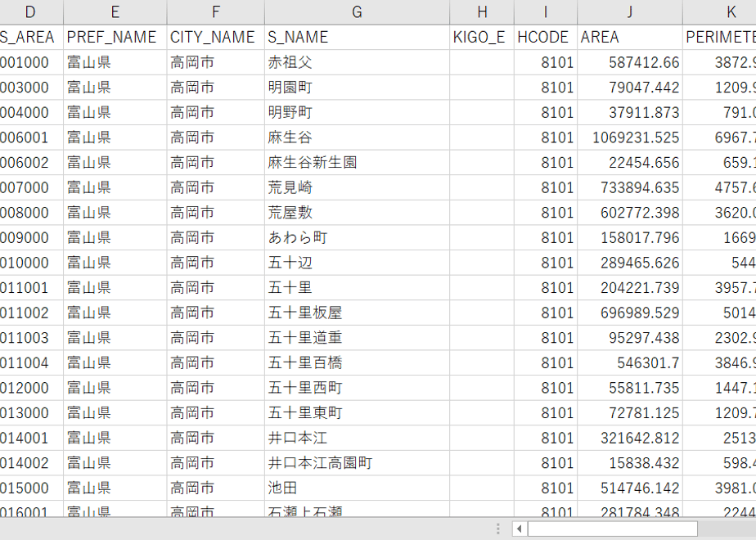Select cell containing 麻生谷新生園
756x540 pixels.
click(x=357, y=163)
